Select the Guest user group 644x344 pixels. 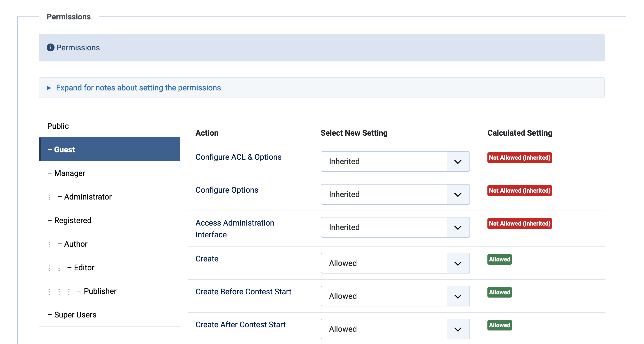click(x=109, y=149)
